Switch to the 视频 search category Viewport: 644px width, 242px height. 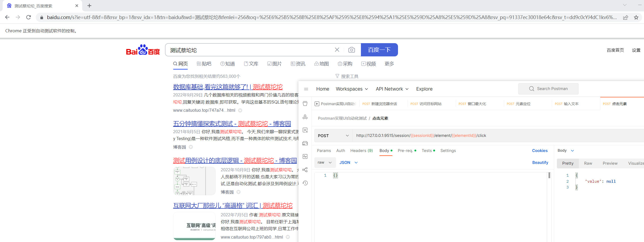[369, 64]
